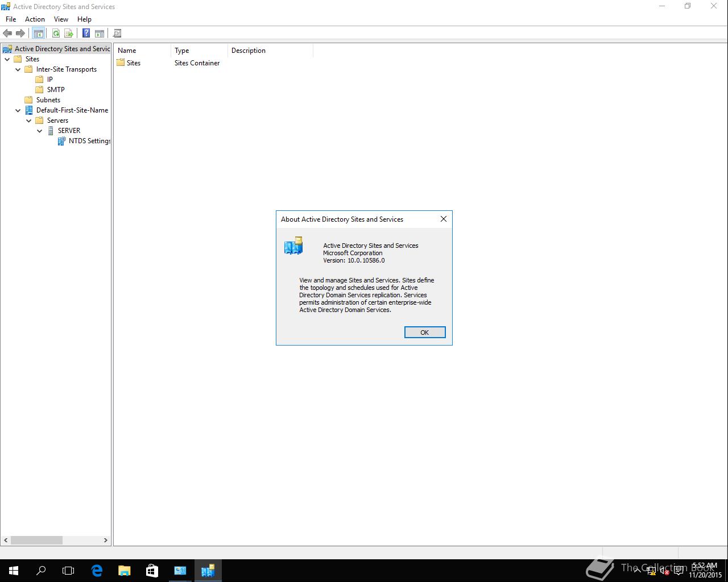Click the muted volume tray icon
This screenshot has height=582, width=728.
point(664,571)
